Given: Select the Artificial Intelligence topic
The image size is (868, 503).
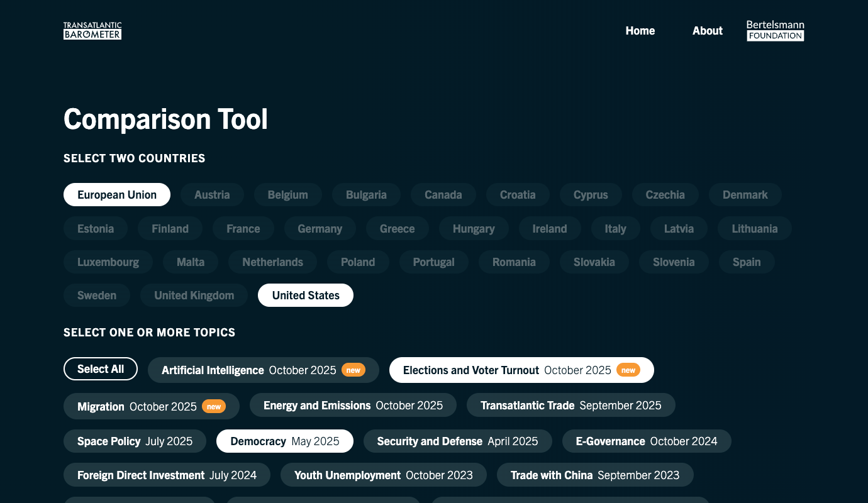Looking at the screenshot, I should point(263,370).
